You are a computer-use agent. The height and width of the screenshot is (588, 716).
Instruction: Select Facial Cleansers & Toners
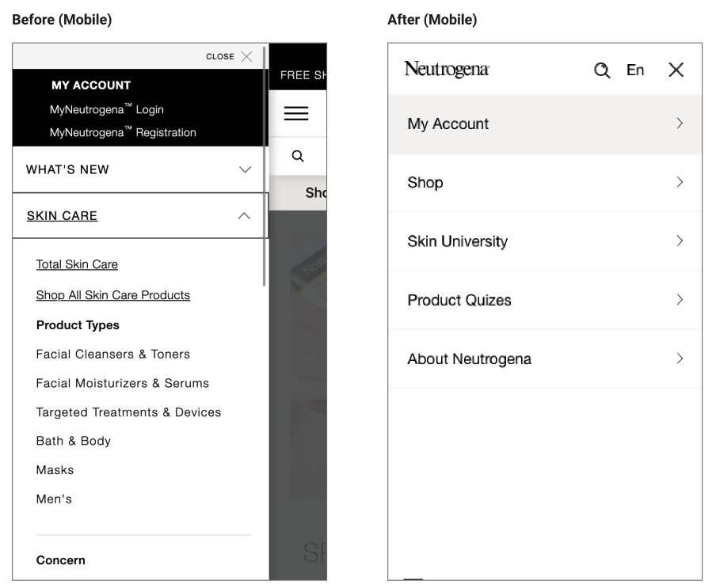coord(113,355)
